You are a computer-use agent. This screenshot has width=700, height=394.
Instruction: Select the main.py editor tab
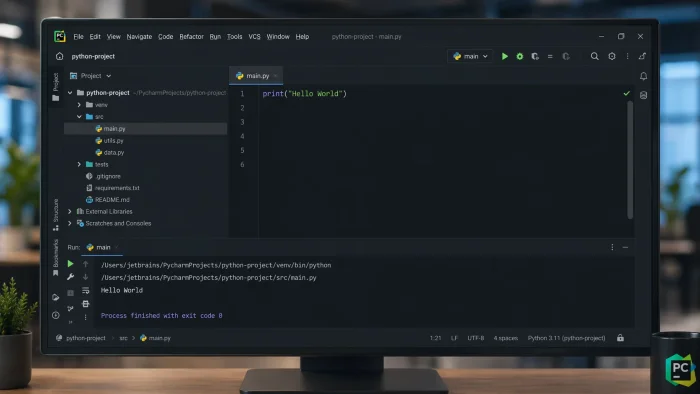(255, 76)
